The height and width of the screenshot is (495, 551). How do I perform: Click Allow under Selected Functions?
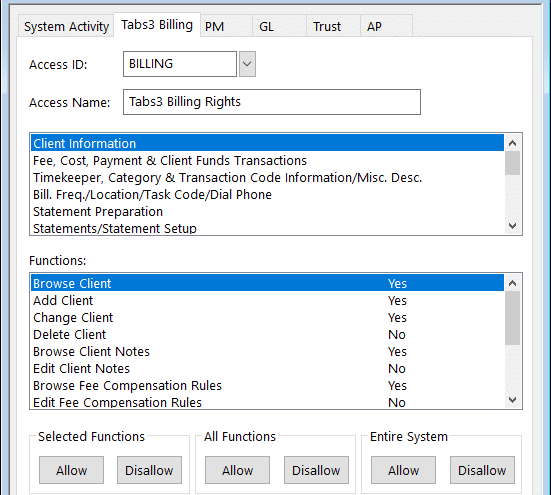(x=71, y=470)
